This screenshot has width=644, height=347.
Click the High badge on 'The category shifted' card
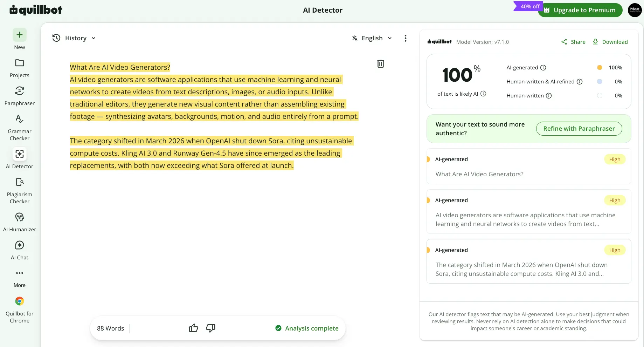point(615,250)
